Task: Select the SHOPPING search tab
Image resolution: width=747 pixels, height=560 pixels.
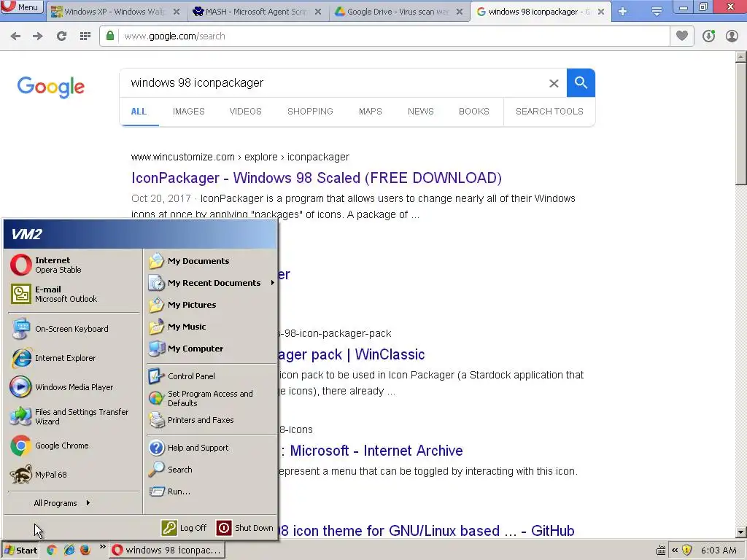Action: coord(310,112)
